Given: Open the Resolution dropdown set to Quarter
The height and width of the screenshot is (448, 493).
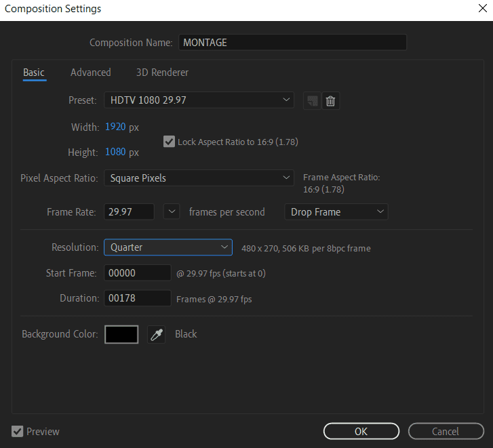Looking at the screenshot, I should click(x=168, y=247).
